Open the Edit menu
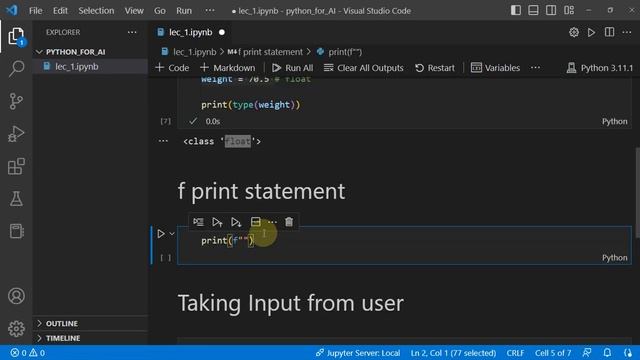 [x=60, y=11]
